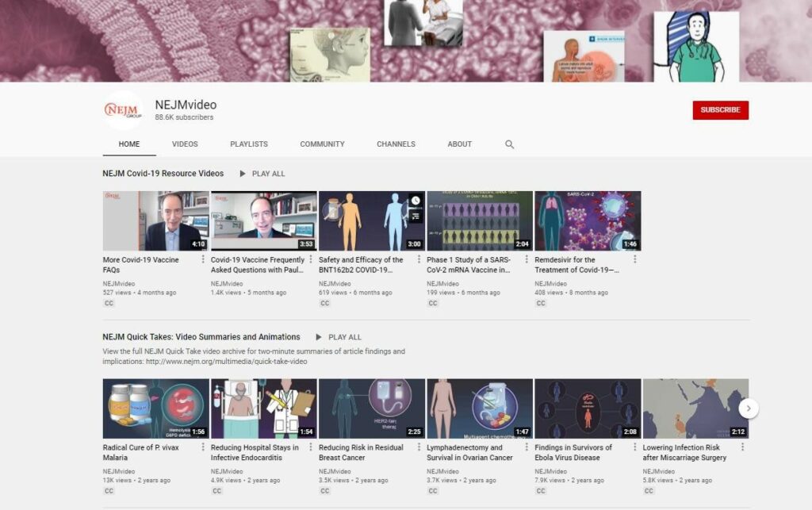Open options menu for Lowering Infection Risk video
This screenshot has width=812, height=510.
point(742,447)
